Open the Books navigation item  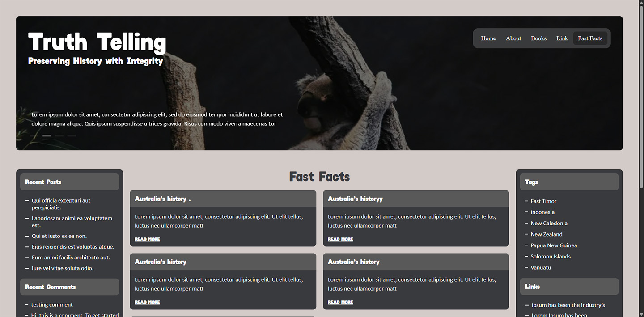pyautogui.click(x=538, y=38)
